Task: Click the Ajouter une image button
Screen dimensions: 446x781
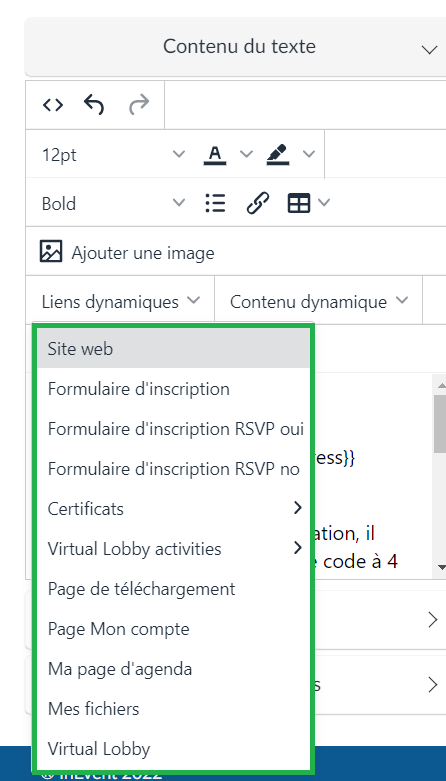Action: pos(127,252)
